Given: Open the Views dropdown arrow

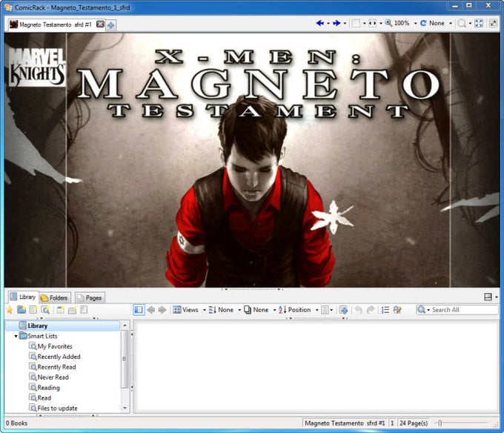Looking at the screenshot, I should tap(204, 310).
